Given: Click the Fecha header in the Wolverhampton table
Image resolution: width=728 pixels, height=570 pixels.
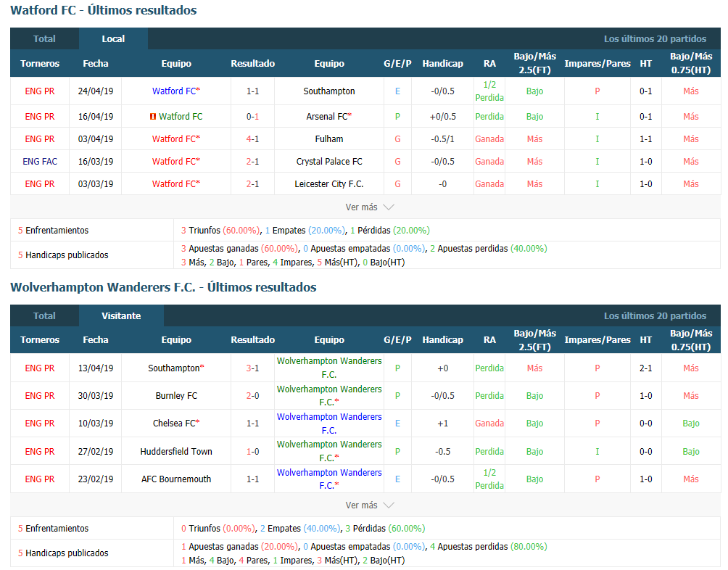Looking at the screenshot, I should (96, 340).
